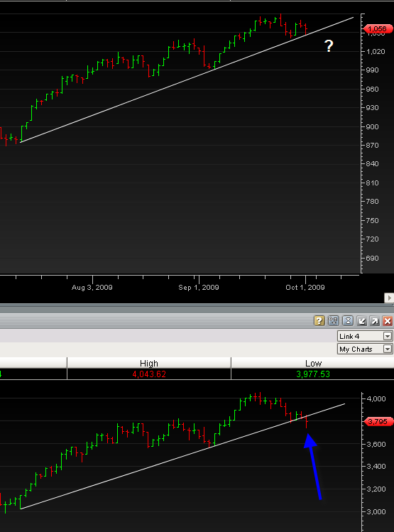Close the lower chart panel
The height and width of the screenshot is (532, 394).
(388, 320)
